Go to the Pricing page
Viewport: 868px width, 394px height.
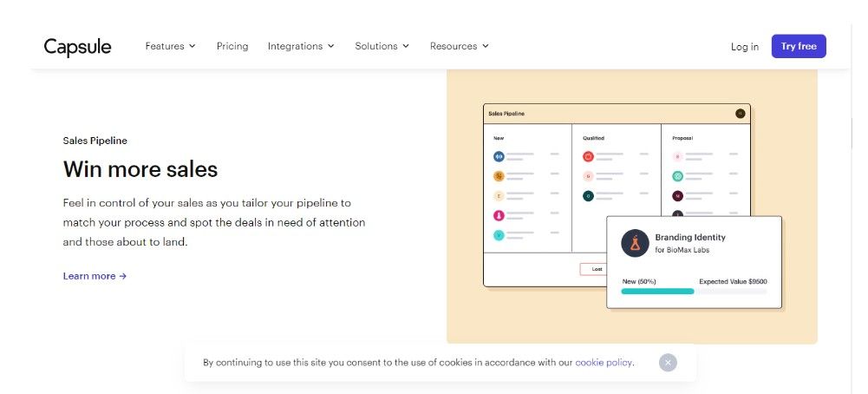232,46
